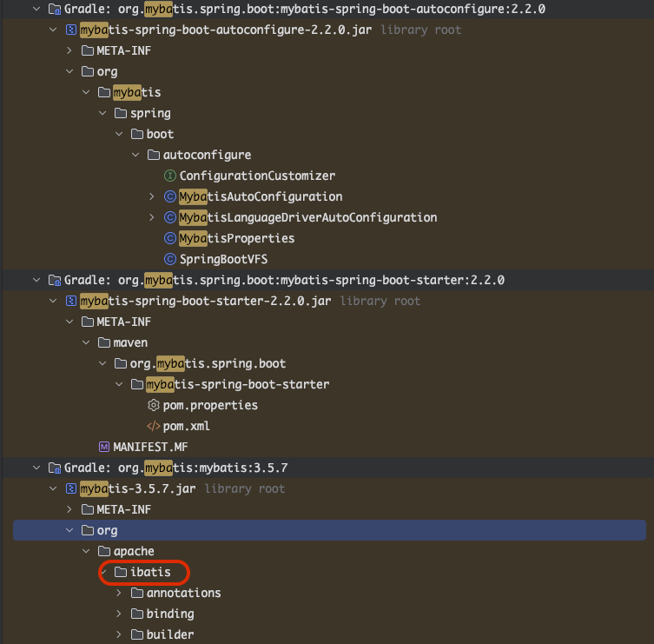Collapse the org.mybatis:mybatis:3.5.7 Gradle library node
Viewport: 654px width, 644px height.
click(36, 468)
